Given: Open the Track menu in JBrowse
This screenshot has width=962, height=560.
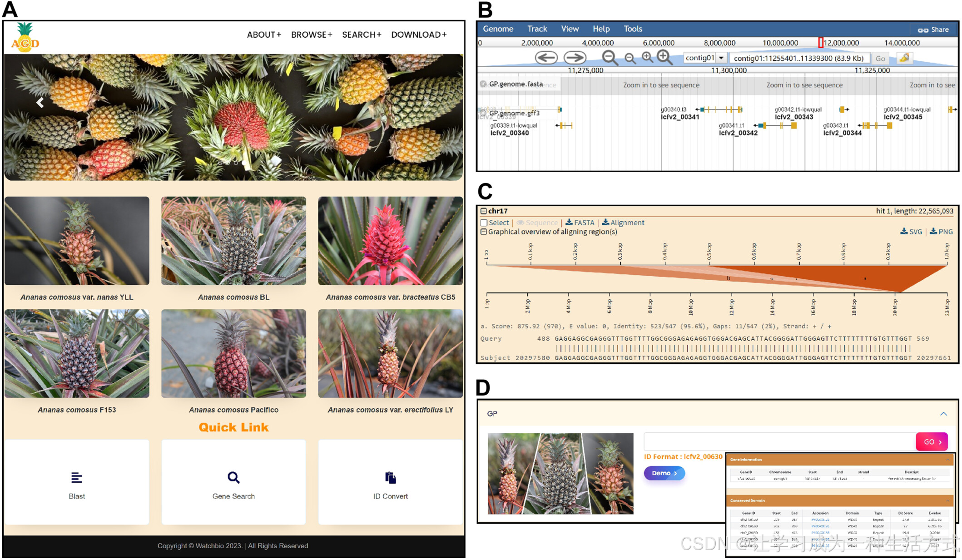Looking at the screenshot, I should pos(537,29).
